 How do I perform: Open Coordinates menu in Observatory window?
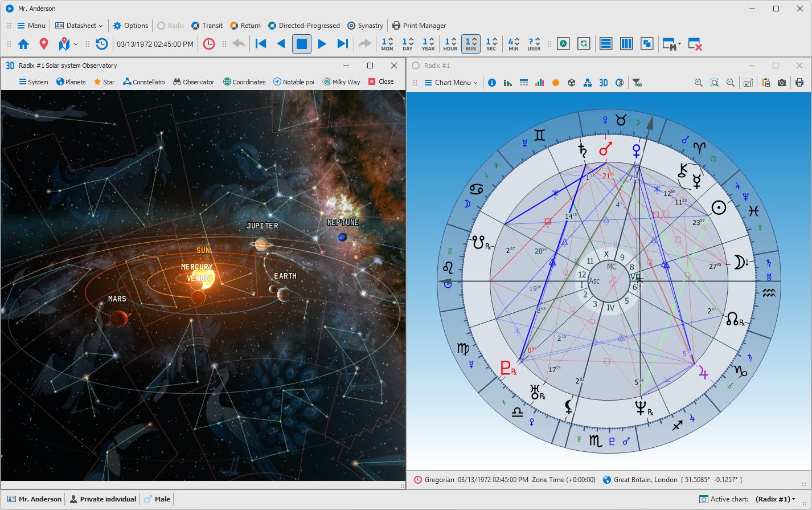(x=244, y=81)
